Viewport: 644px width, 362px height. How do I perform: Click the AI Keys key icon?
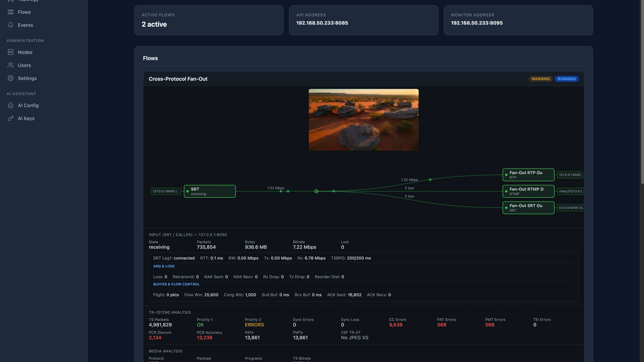click(10, 118)
